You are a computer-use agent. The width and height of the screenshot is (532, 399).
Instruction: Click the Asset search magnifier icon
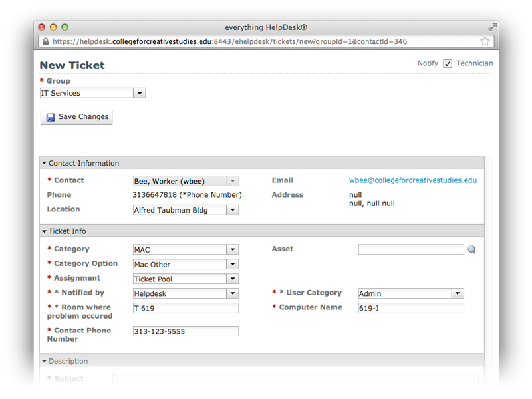pyautogui.click(x=471, y=250)
